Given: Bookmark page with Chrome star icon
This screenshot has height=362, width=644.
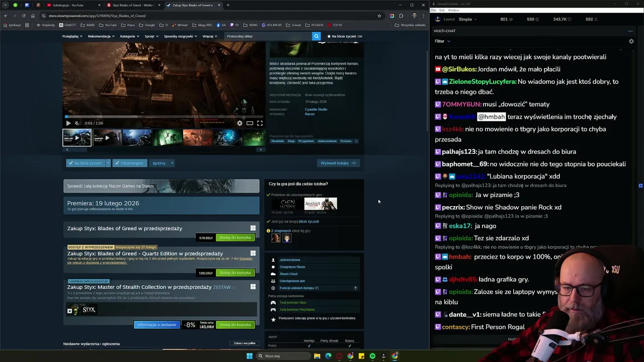Looking at the screenshot, I should click(x=379, y=16).
